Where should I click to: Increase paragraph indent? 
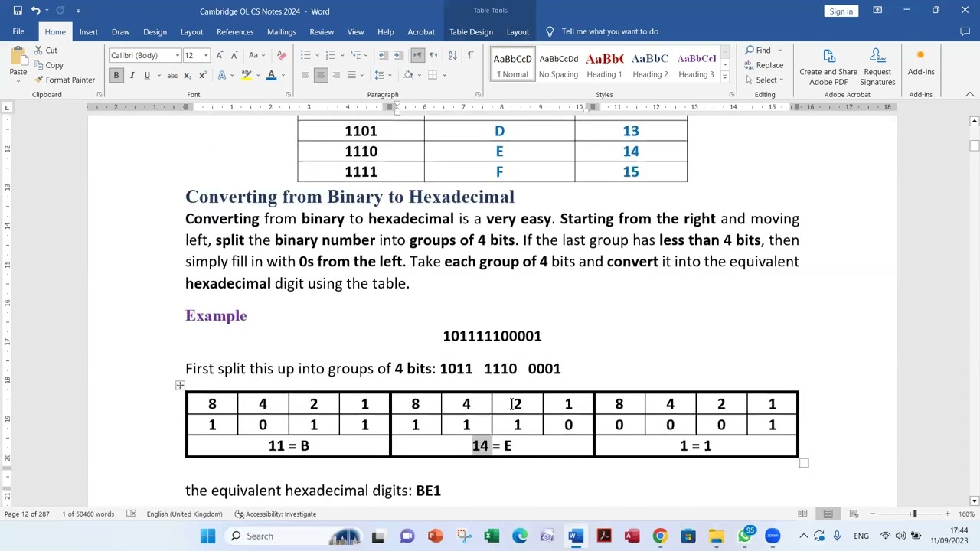click(x=400, y=55)
